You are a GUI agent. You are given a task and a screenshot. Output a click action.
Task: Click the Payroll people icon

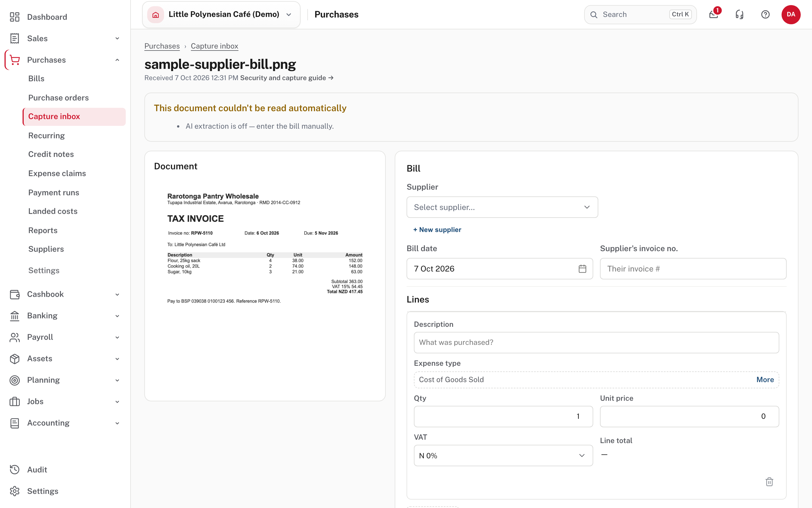coord(14,337)
